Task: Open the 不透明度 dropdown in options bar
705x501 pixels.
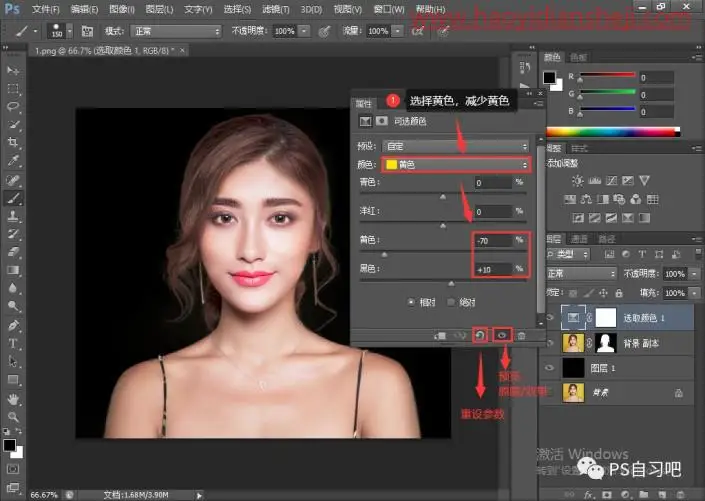Action: [x=304, y=31]
